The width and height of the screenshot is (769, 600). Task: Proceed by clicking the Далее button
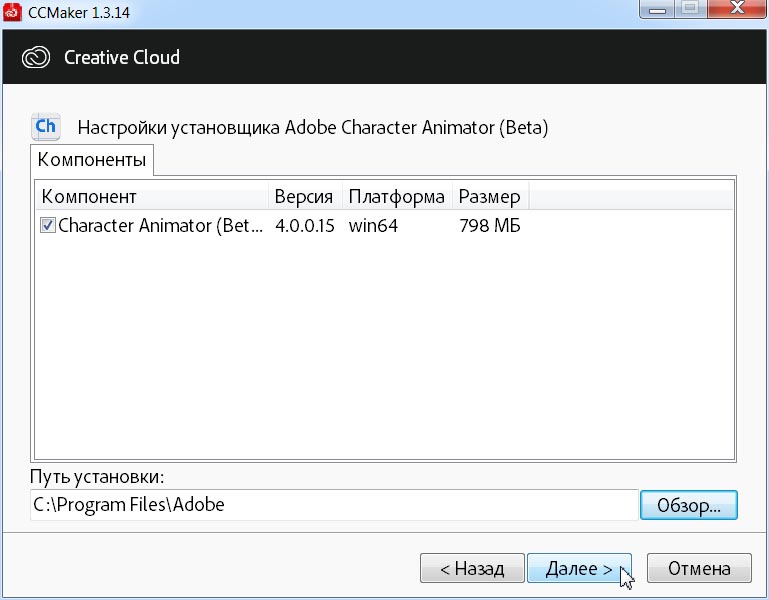[x=579, y=569]
